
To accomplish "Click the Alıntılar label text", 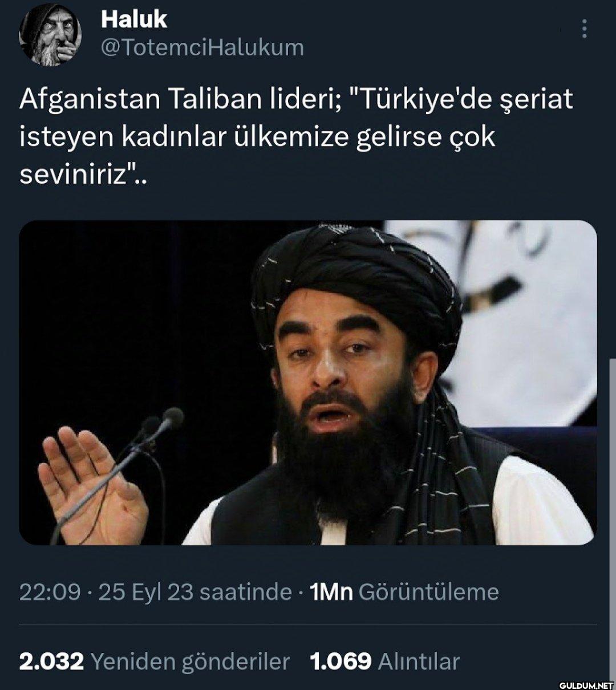I will [419, 661].
